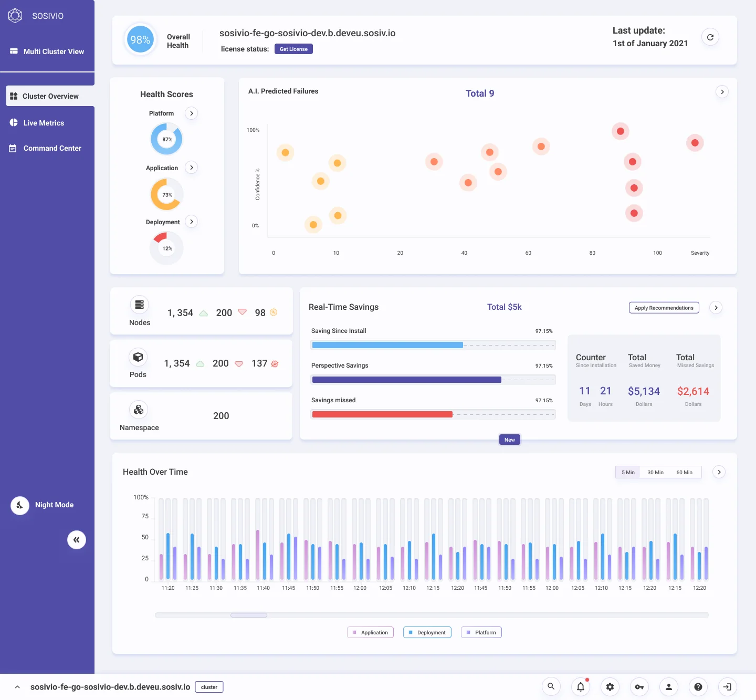756x700 pixels.
Task: Expand cluster selector caret in bottom bar
Action: coord(17,687)
